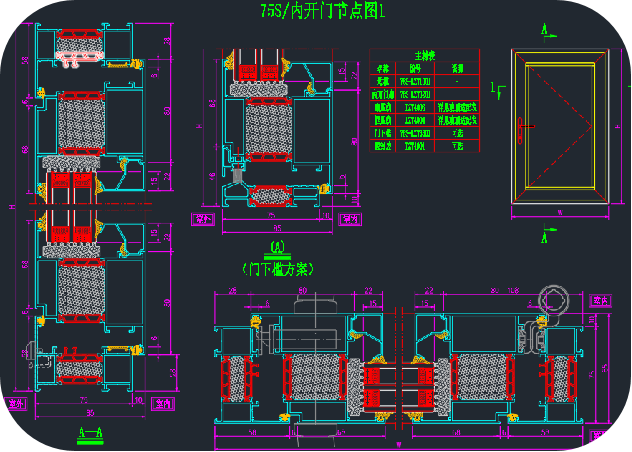
Task: Select the W width dimension under door
Action: point(559,212)
